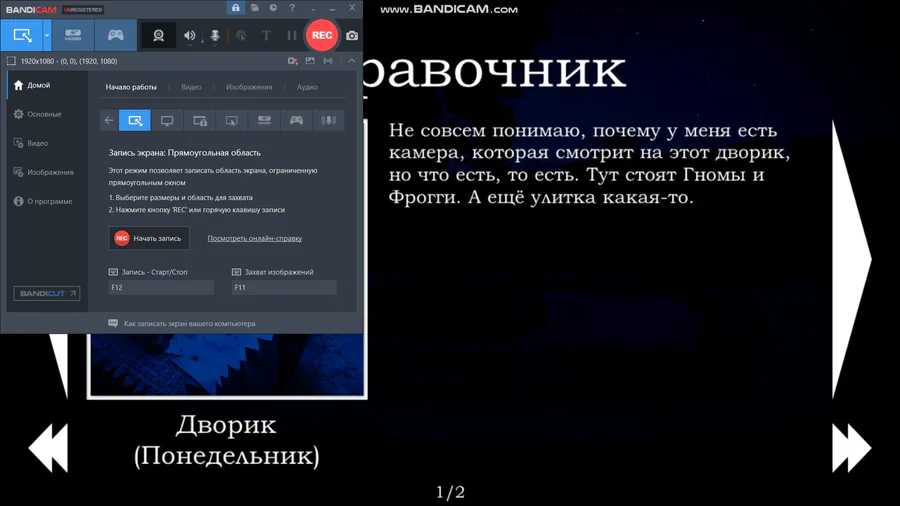Viewport: 900px width, 506px height.
Task: Click the lock icon in title bar
Action: pos(235,8)
